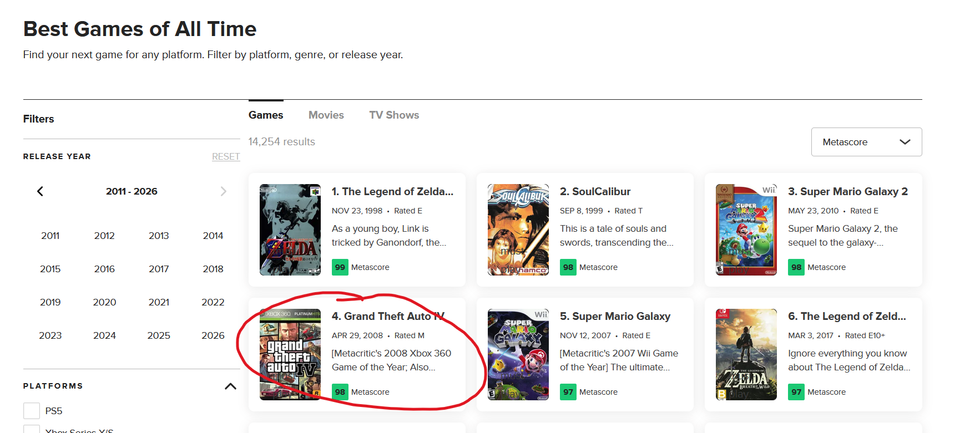Open The Legend of Zelda 1998 cover thumbnail
This screenshot has width=980, height=433.
tap(290, 230)
